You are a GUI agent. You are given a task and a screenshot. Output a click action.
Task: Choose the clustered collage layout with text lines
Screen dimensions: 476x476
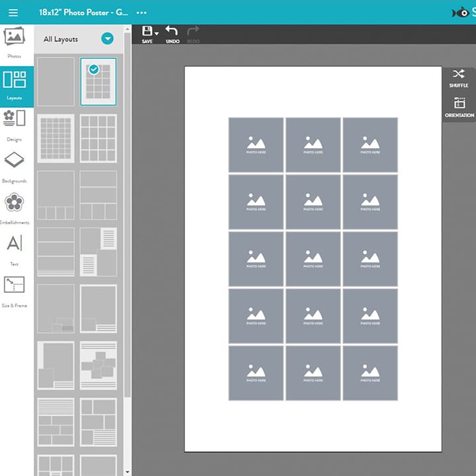tap(99, 366)
